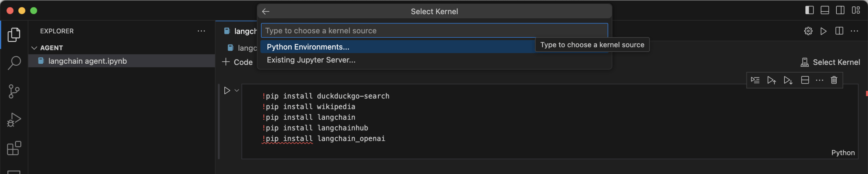The image size is (868, 174).
Task: Click Execute Cell and Below icon
Action: pyautogui.click(x=788, y=80)
